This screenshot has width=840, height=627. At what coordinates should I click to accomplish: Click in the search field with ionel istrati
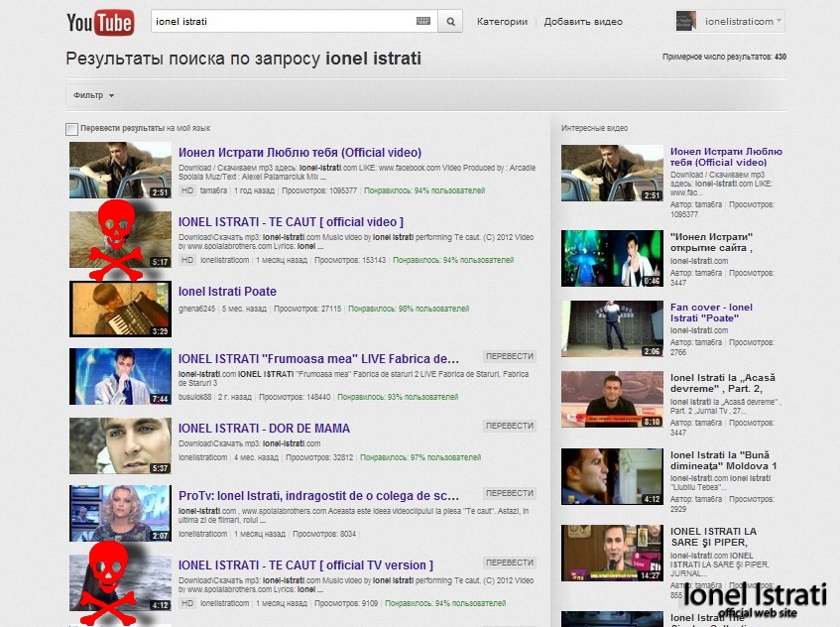283,21
